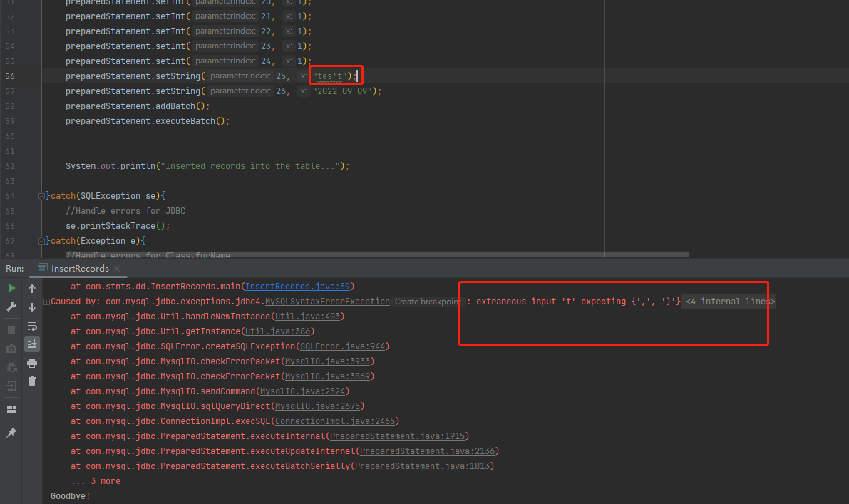Rerun InsertRecords with the green play icon
The image size is (849, 504).
click(11, 288)
